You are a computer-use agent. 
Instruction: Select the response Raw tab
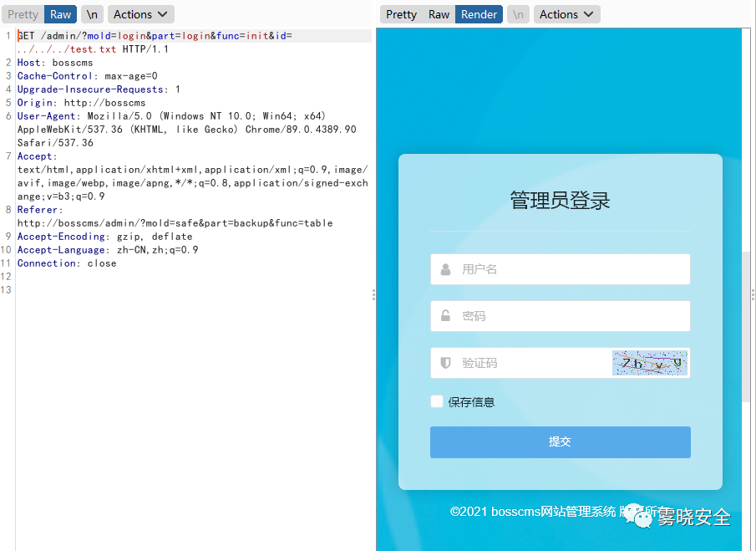pyautogui.click(x=439, y=14)
